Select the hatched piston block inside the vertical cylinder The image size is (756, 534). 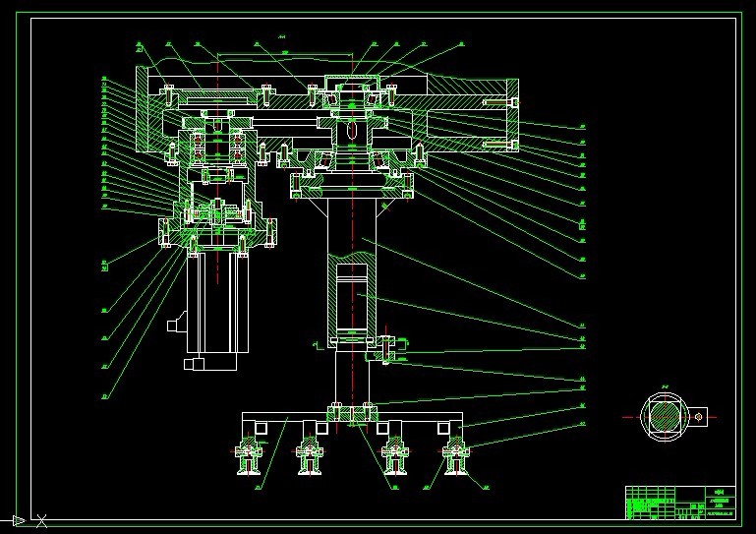coord(352,296)
